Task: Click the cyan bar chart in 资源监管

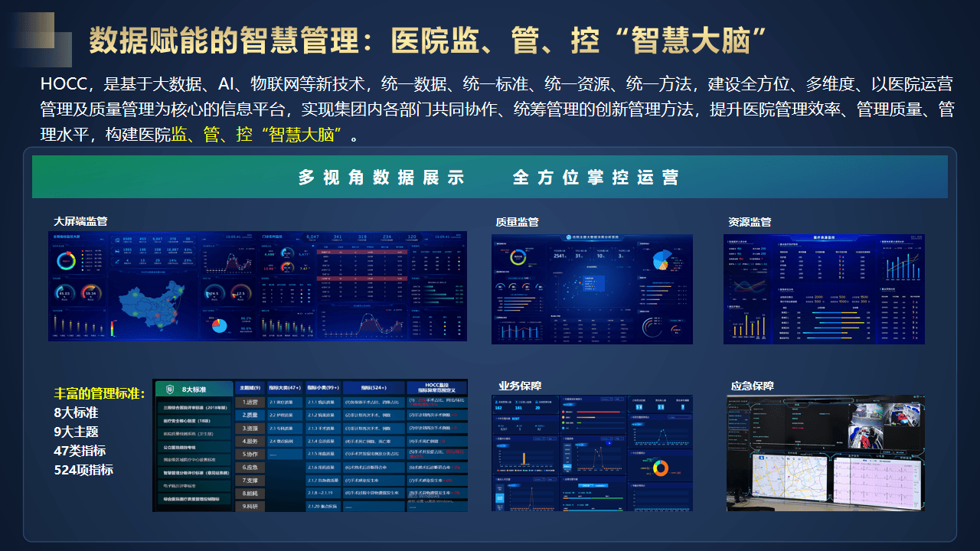Action: click(903, 264)
